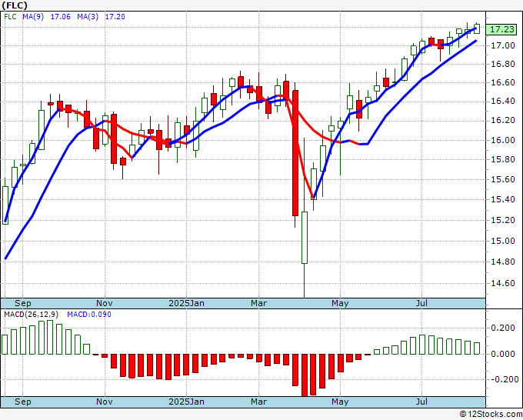Click the current price 17.23 tag
This screenshot has width=523, height=420.
pyautogui.click(x=502, y=29)
